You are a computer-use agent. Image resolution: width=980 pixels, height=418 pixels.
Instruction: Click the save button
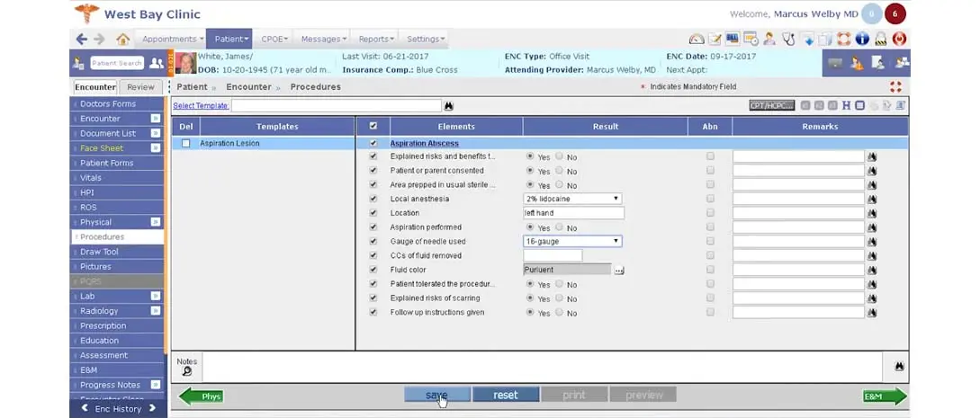436,395
